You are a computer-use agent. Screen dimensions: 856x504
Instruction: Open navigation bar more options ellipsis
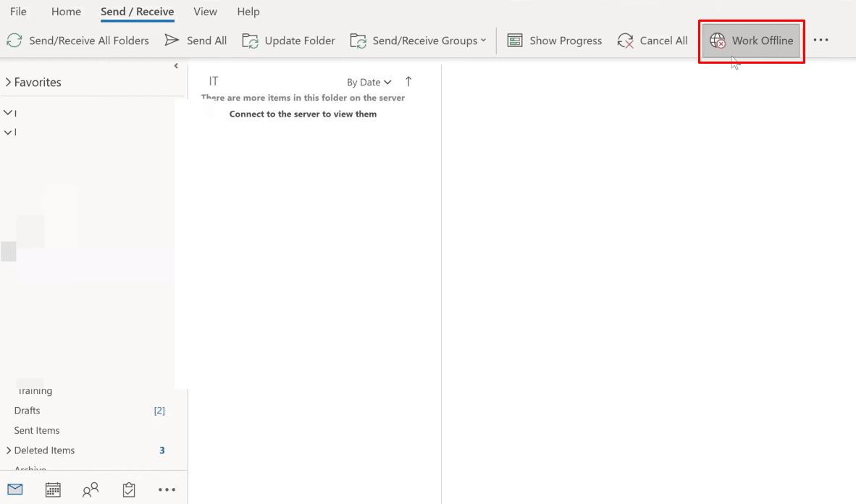(x=167, y=490)
